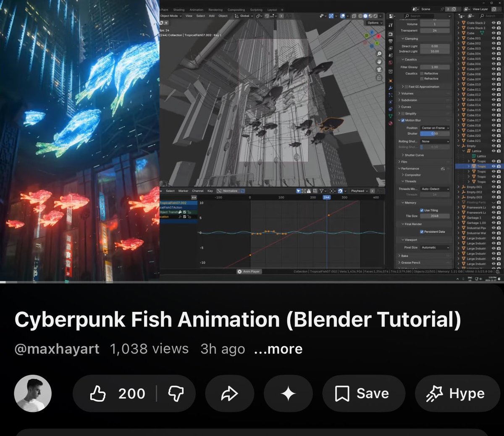Image resolution: width=504 pixels, height=436 pixels.
Task: Click the Cyberpunk Fish Animation video title
Action: point(238,319)
